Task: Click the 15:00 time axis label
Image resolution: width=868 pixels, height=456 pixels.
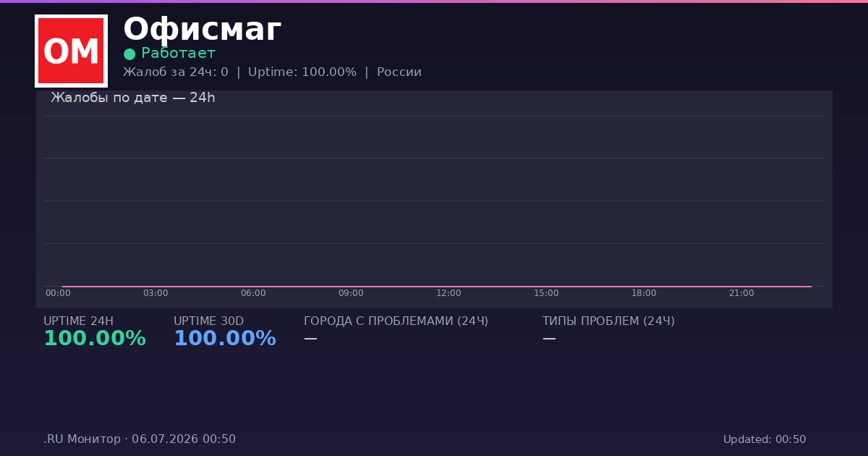Action: point(546,293)
